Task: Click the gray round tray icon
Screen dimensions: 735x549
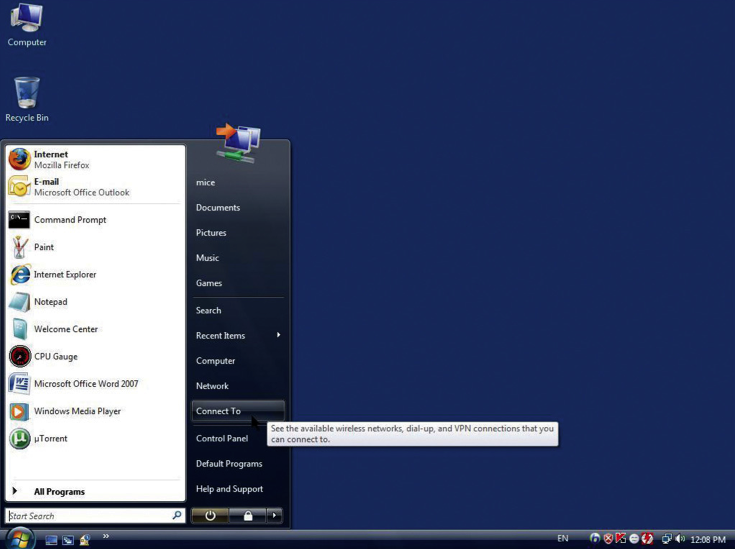Action: pyautogui.click(x=634, y=539)
